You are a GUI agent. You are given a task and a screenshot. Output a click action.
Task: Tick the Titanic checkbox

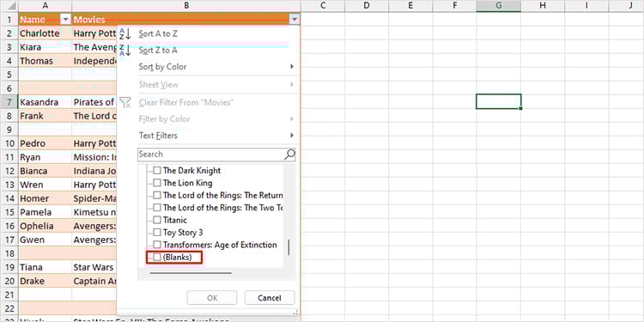(x=157, y=220)
